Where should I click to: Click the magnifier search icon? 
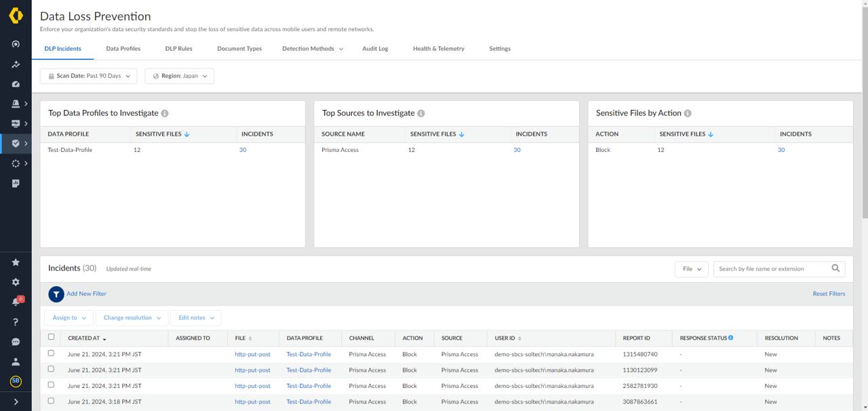(x=835, y=269)
